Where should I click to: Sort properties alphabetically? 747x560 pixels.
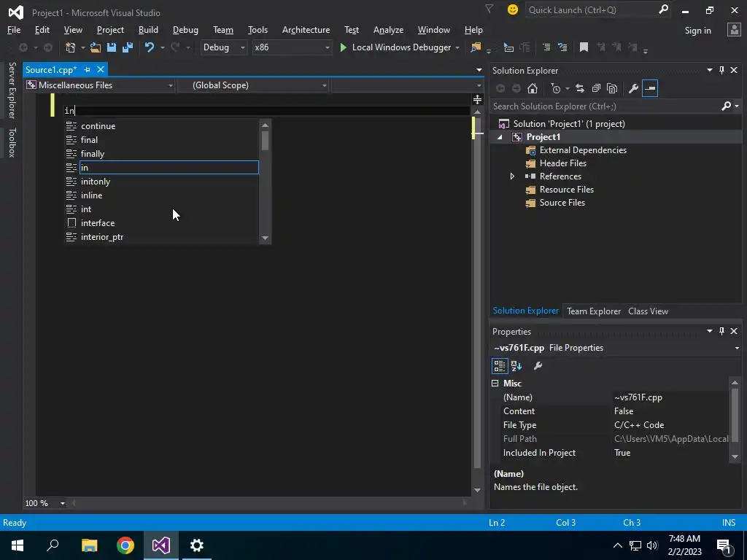click(x=516, y=366)
